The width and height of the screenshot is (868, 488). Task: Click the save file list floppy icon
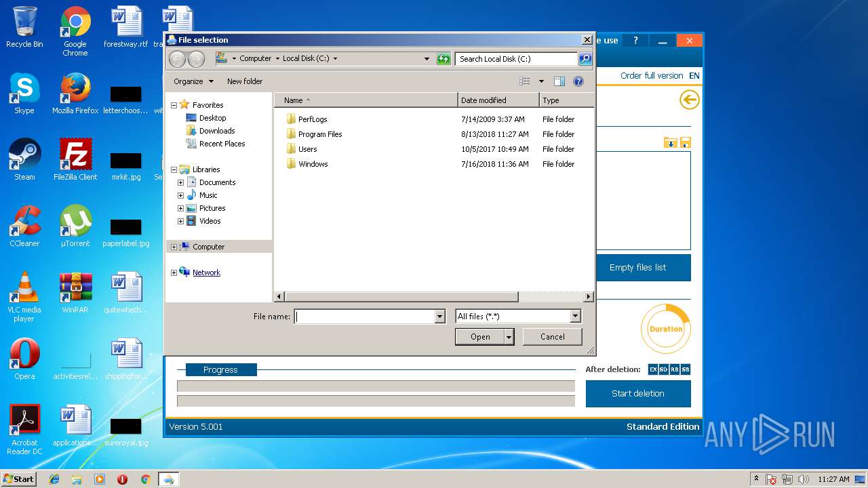coord(685,142)
